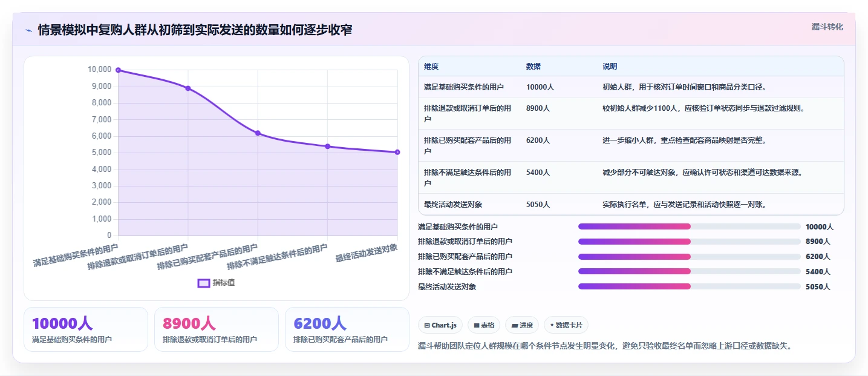Click table cell 排除已购买配套产品后的用户
The image size is (868, 376).
[468, 145]
